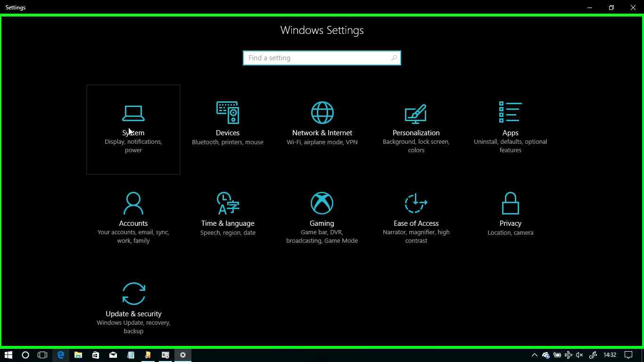Click the battery power tray icon
Viewport: 644px width, 362px height.
pos(557,355)
